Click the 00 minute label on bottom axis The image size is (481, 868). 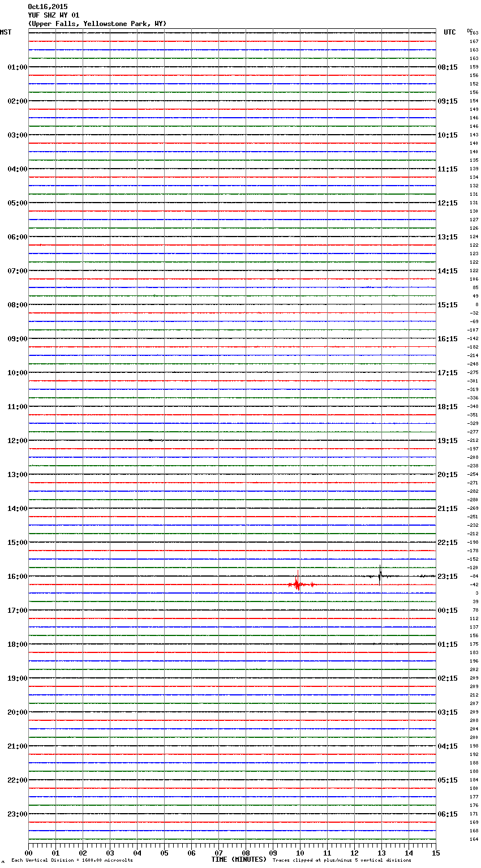pos(28,853)
